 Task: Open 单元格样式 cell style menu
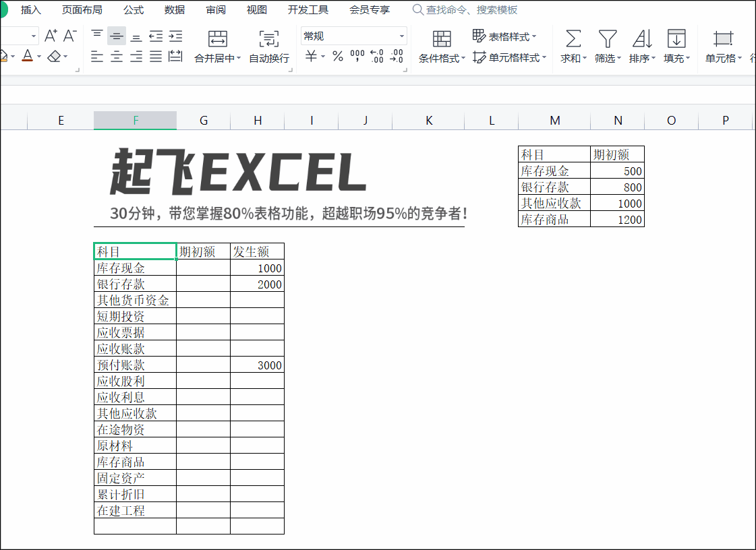(x=509, y=57)
